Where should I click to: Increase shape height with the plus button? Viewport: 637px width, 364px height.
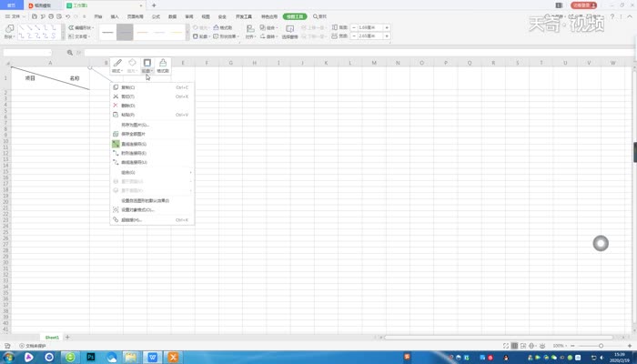click(387, 27)
